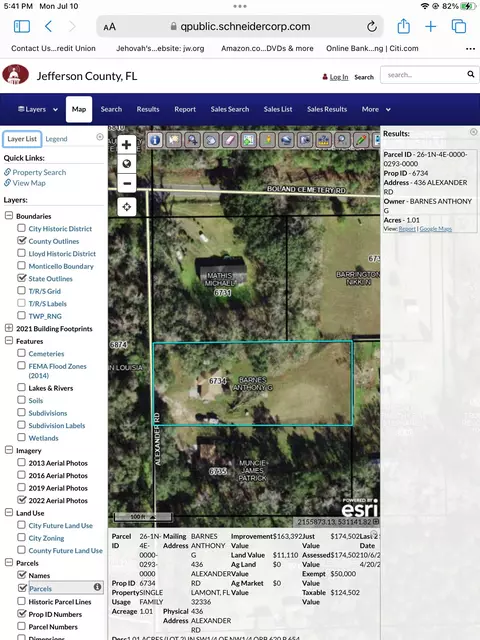The height and width of the screenshot is (640, 480).
Task: Click the map toolbar icon left of measure tool
Action: pos(305,140)
